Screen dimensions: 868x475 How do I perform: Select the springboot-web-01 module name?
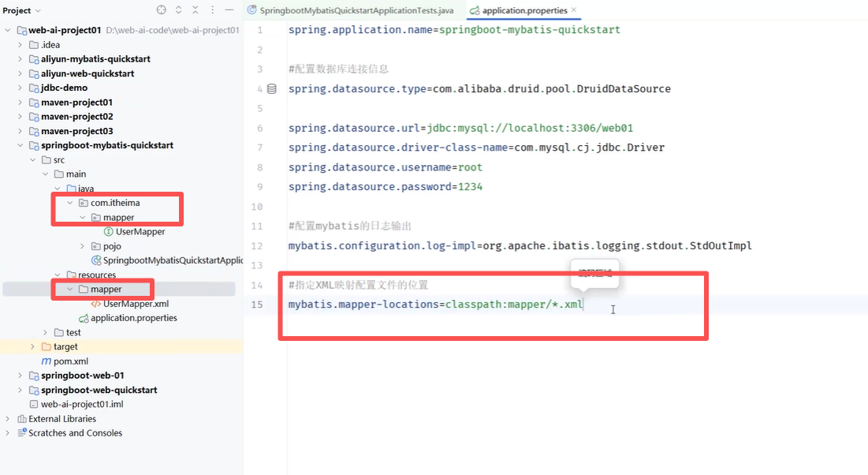[x=83, y=376]
